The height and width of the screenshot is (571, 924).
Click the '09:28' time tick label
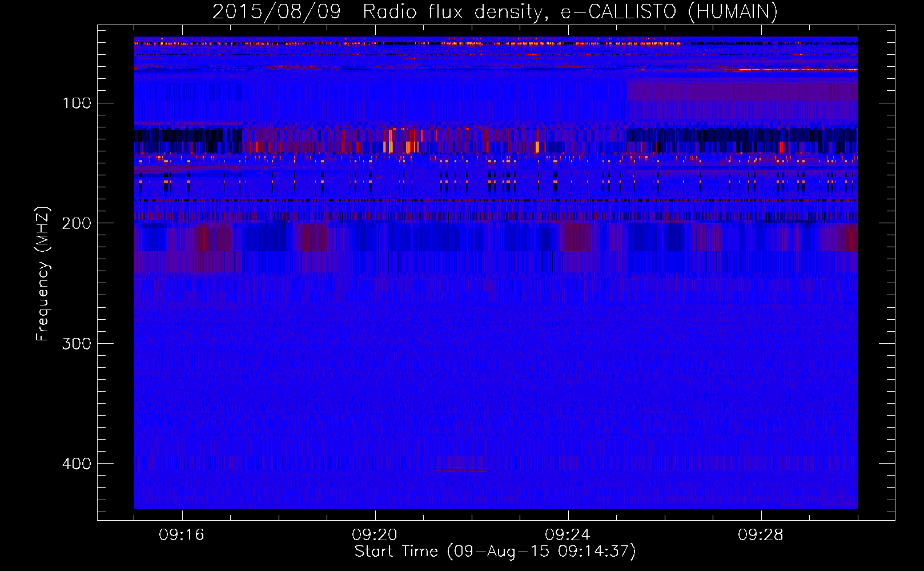point(761,535)
